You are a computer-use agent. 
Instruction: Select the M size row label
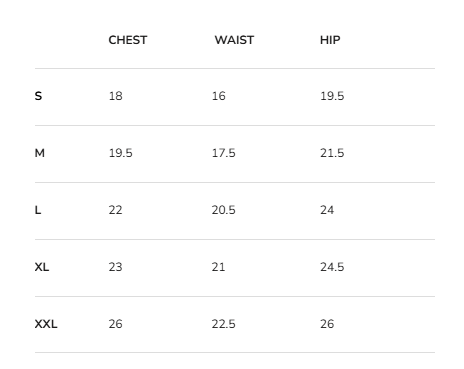[40, 153]
